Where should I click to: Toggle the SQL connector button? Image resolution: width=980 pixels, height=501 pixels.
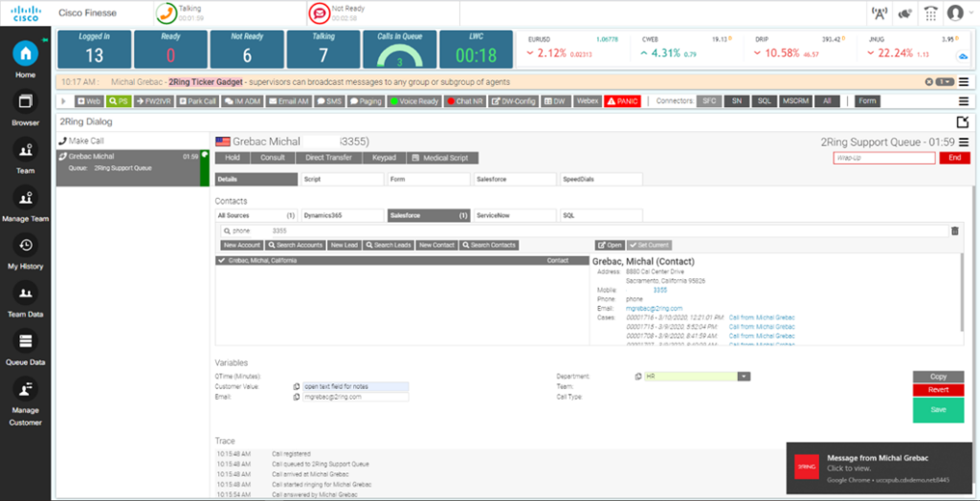pyautogui.click(x=763, y=100)
